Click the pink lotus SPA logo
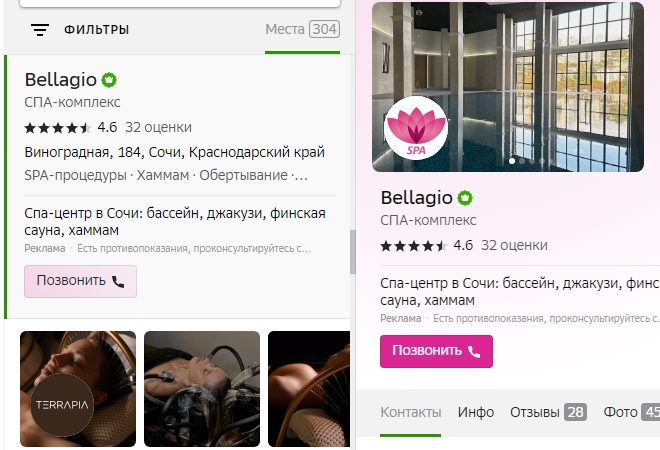The image size is (660, 450). click(x=416, y=128)
